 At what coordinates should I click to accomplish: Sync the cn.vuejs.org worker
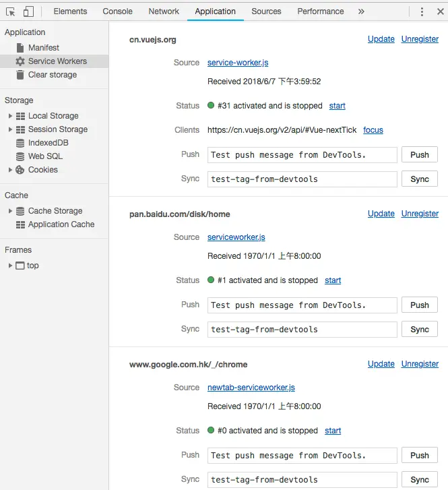click(x=420, y=179)
